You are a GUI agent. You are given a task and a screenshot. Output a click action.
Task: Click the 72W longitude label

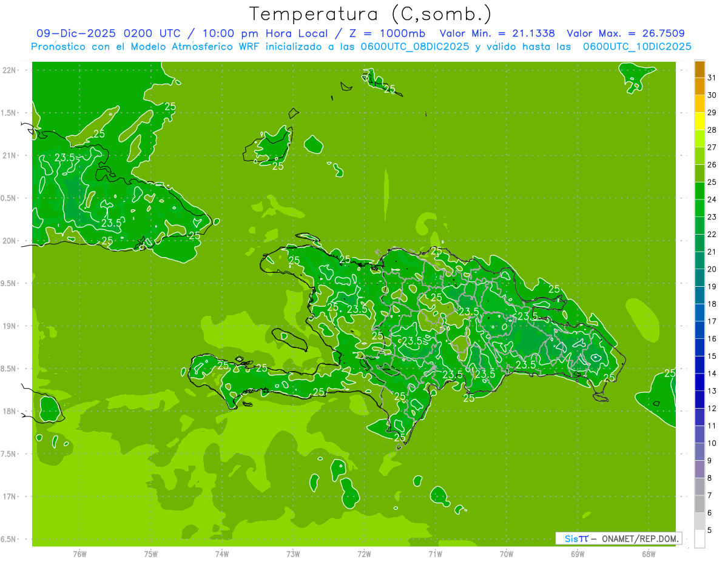[364, 554]
